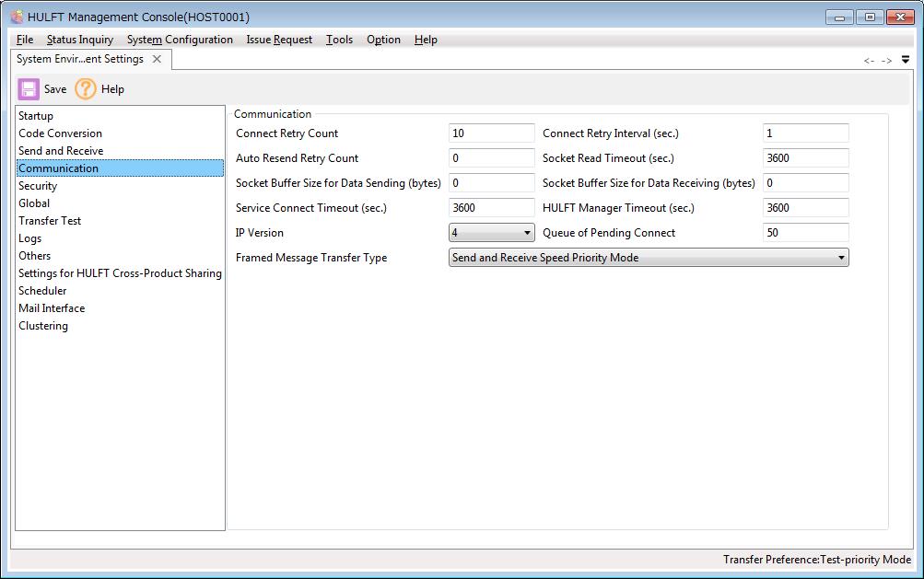Select Settings for HULFT Cross-Product Sharing
The image size is (924, 579).
coord(120,273)
